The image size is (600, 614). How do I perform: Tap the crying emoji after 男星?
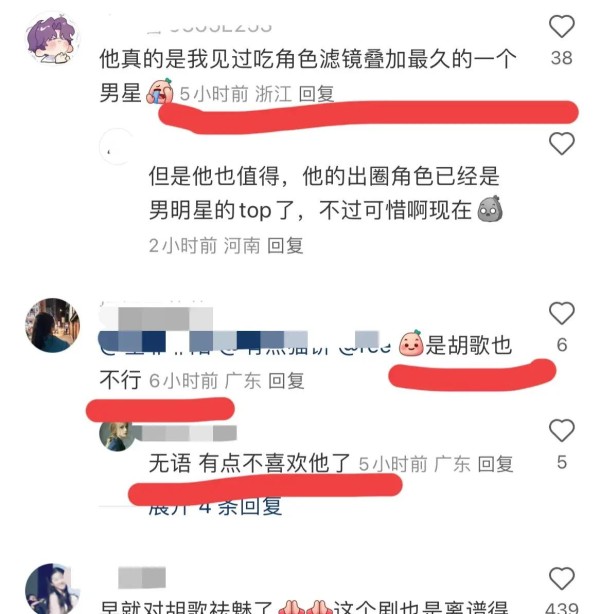coord(159,92)
